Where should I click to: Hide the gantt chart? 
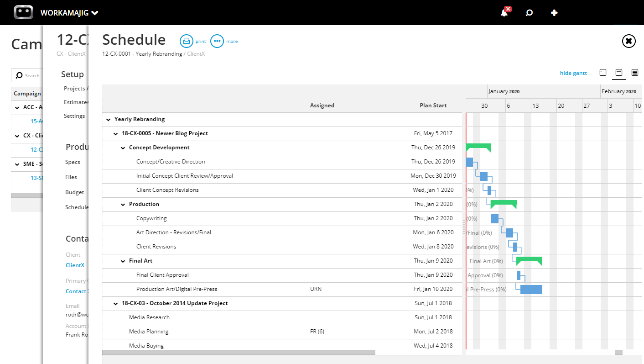click(x=573, y=73)
